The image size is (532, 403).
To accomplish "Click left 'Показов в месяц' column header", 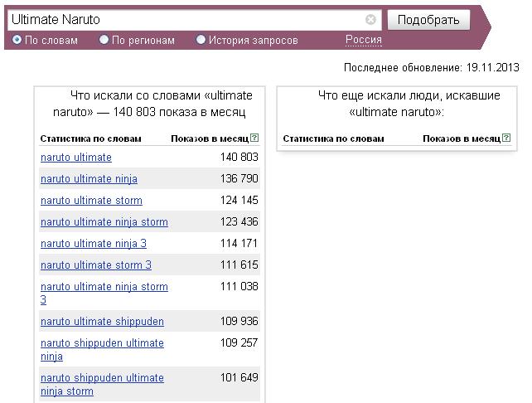I will pyautogui.click(x=210, y=138).
